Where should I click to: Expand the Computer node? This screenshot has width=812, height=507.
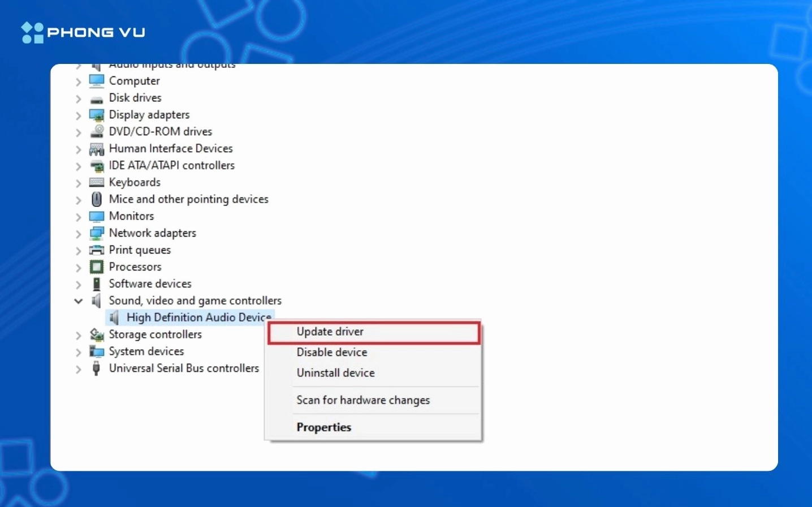[x=78, y=82]
